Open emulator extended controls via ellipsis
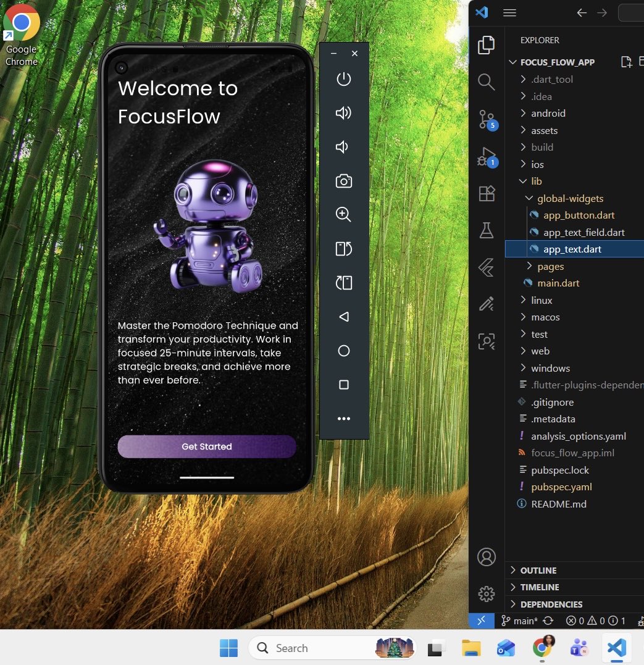The image size is (644, 665). [343, 418]
